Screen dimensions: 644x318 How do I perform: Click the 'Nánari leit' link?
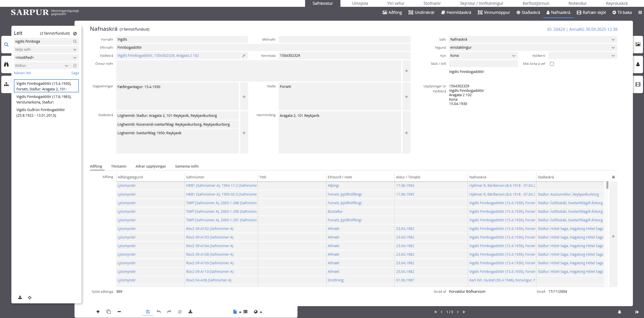(22, 73)
